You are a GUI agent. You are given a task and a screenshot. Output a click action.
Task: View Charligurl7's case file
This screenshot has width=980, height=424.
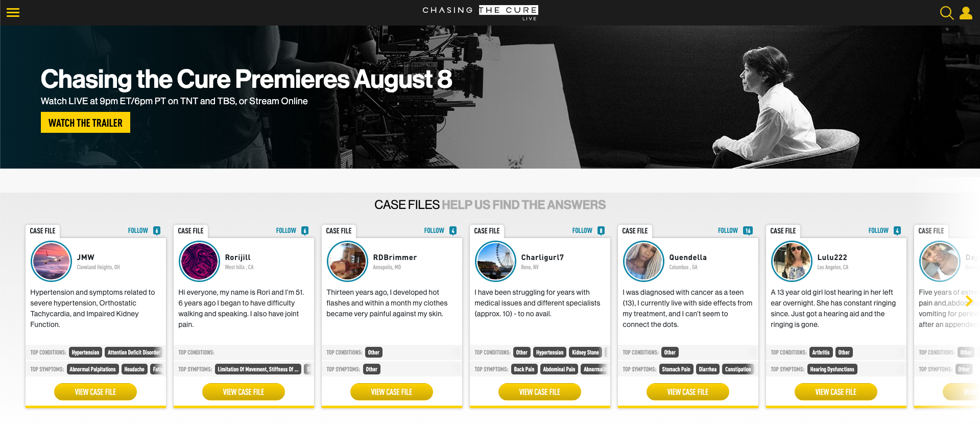click(539, 392)
